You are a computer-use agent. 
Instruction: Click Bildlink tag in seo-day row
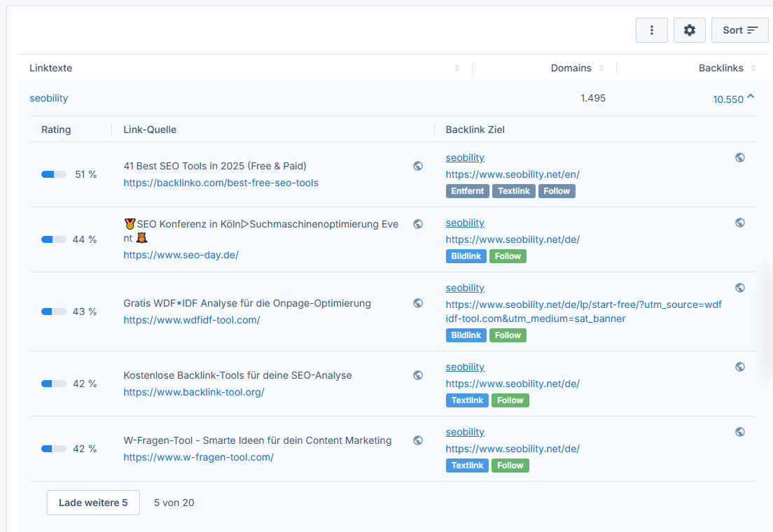pyautogui.click(x=466, y=256)
